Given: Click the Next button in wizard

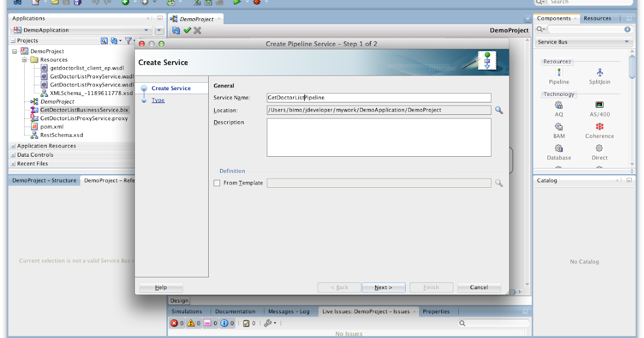Looking at the screenshot, I should (383, 287).
